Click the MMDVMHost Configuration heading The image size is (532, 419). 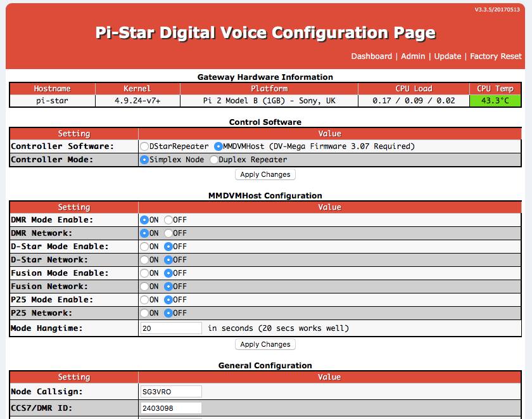pyautogui.click(x=265, y=196)
